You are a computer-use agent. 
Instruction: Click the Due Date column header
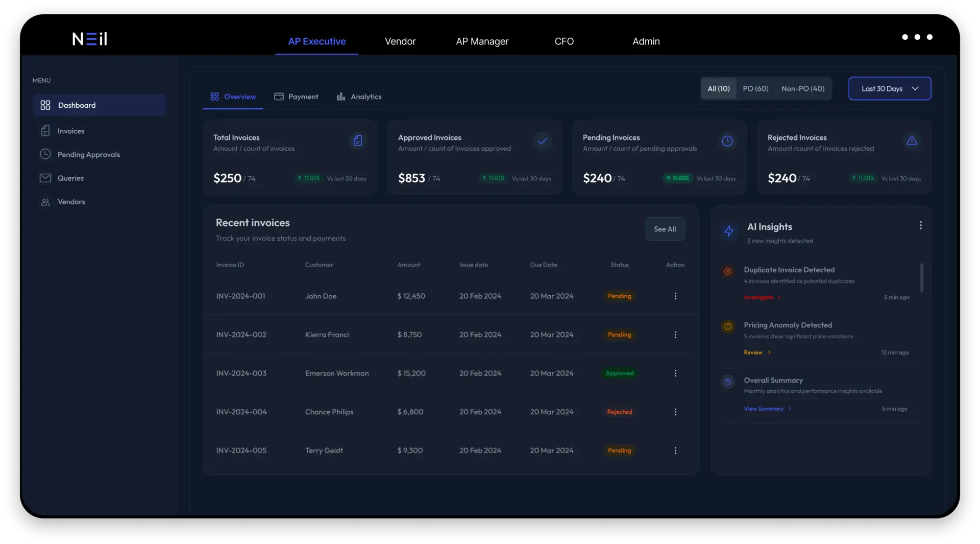(x=544, y=265)
